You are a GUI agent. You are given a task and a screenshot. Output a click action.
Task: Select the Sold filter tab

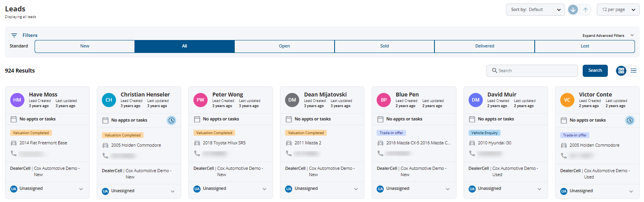[x=385, y=46]
